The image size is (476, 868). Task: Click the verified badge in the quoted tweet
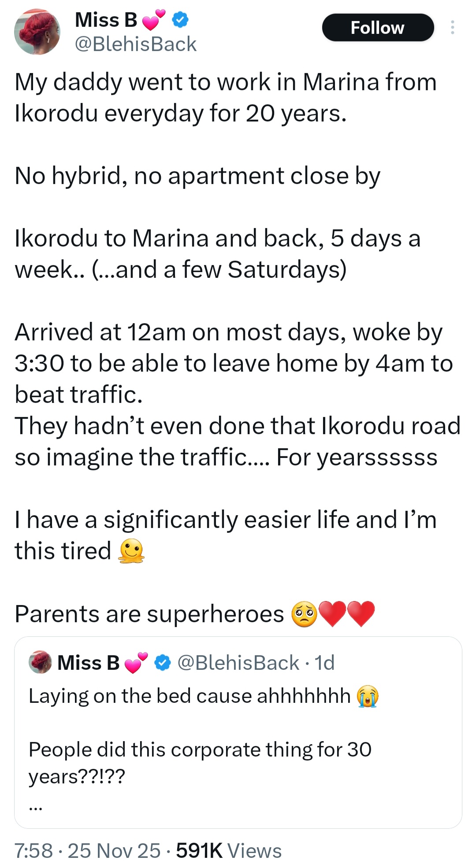[162, 662]
